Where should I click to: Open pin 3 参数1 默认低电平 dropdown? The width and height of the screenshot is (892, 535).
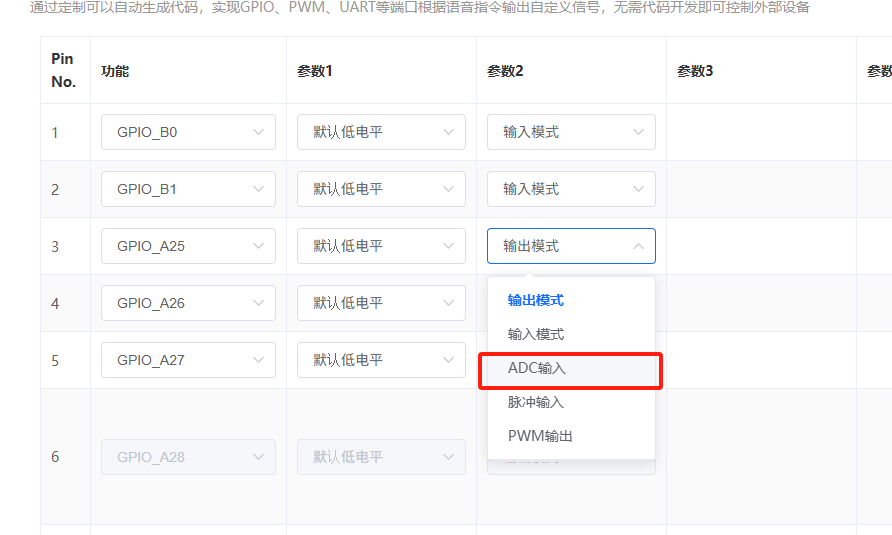click(381, 246)
